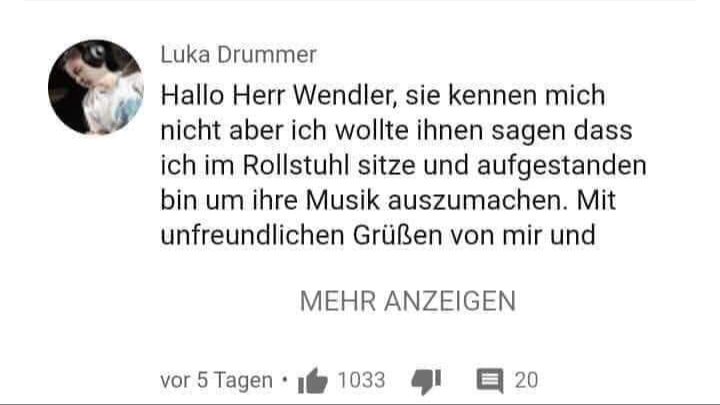This screenshot has height=405, width=720.
Task: Click the word 'Rollstuhl' in the comment
Action: click(296, 165)
